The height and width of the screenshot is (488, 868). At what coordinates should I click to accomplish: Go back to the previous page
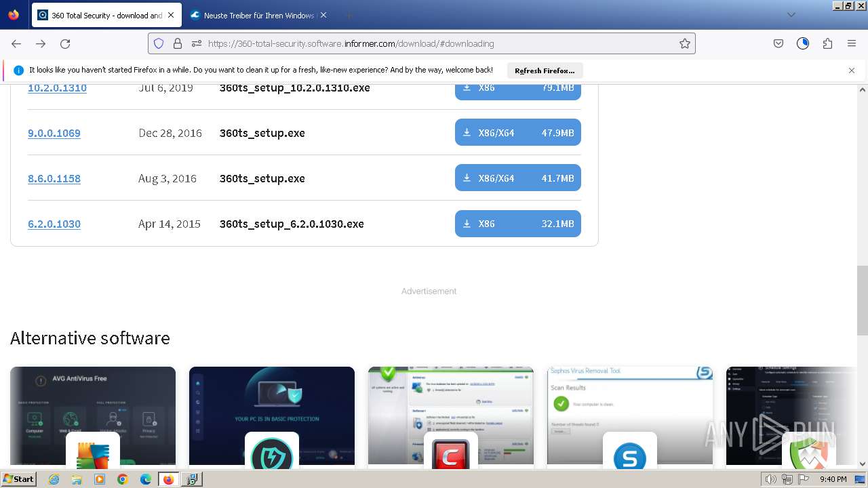[16, 43]
